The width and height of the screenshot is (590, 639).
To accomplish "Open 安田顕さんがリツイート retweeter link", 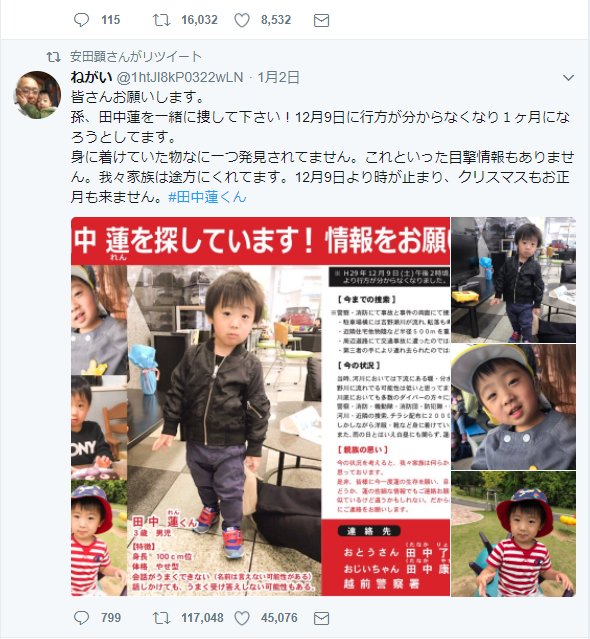I will tap(136, 56).
